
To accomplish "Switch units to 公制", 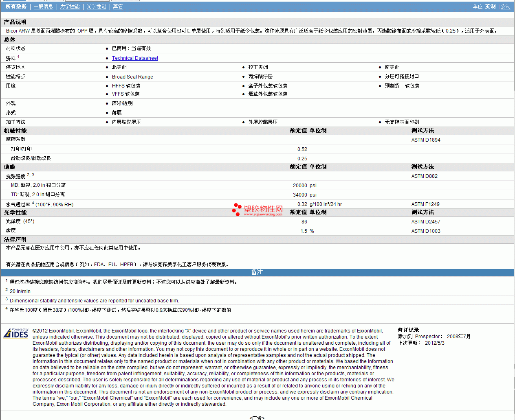I will point(506,7).
